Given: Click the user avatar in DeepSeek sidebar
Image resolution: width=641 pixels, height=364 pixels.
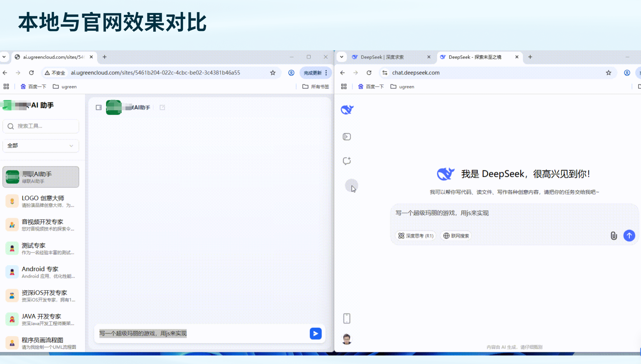Looking at the screenshot, I should (x=347, y=339).
